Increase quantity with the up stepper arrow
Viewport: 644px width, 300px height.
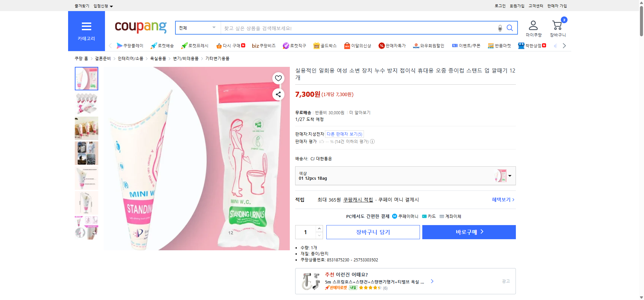point(319,228)
